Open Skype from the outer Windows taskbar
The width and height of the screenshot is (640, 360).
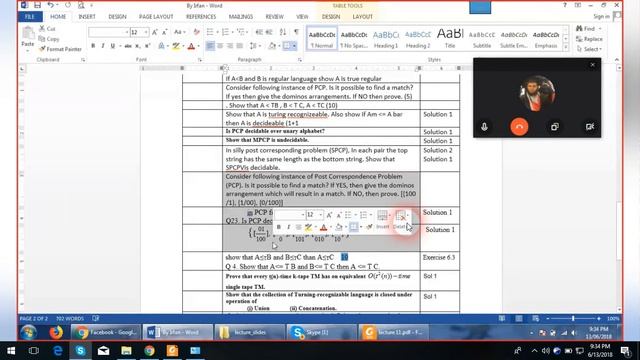(x=80, y=351)
